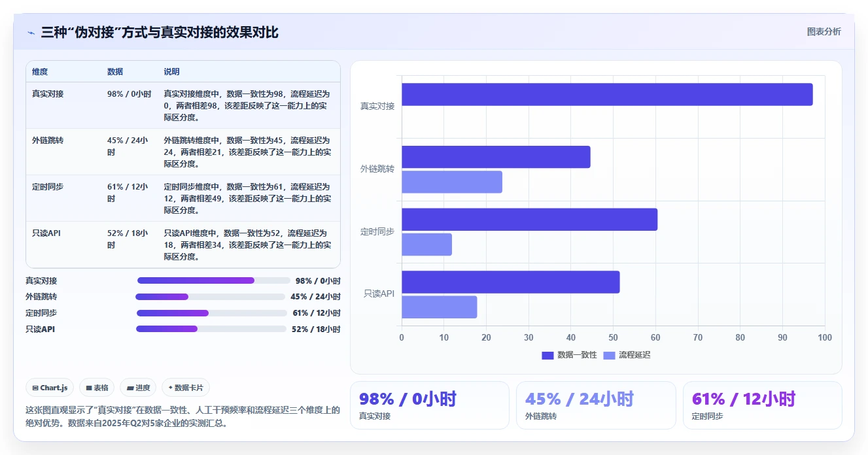Click the 数据 table column header
Viewport: 868px width, 455px height.
click(x=115, y=72)
